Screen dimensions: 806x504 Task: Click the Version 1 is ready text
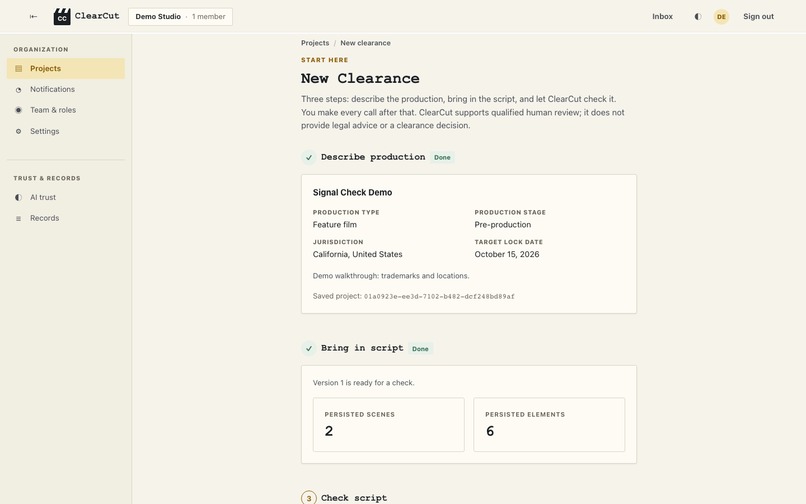(363, 383)
